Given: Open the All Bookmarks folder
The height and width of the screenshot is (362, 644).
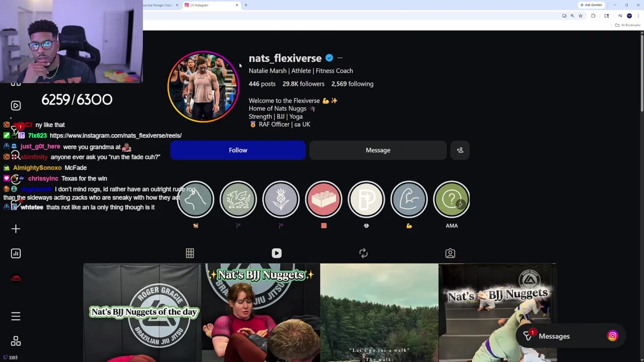Looking at the screenshot, I should [x=628, y=25].
